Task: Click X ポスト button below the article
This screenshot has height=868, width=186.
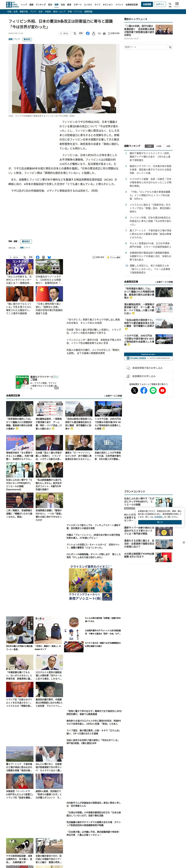Action: pyautogui.click(x=15, y=258)
